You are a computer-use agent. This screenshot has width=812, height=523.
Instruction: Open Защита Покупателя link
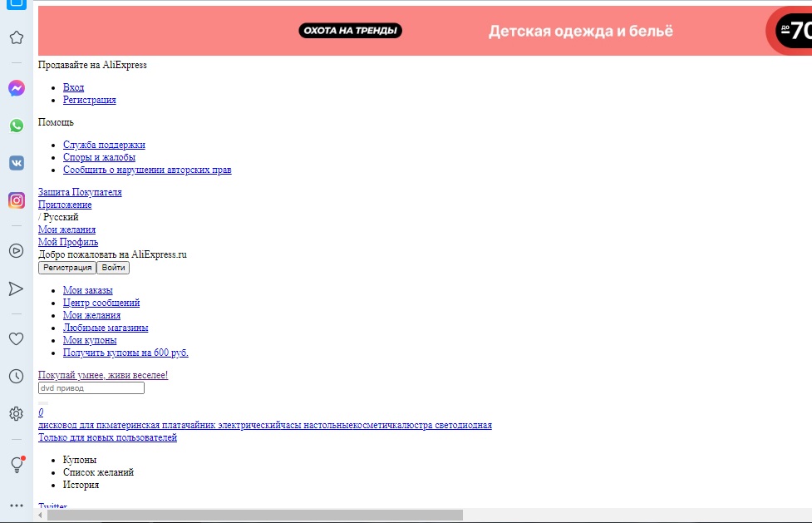tap(80, 192)
